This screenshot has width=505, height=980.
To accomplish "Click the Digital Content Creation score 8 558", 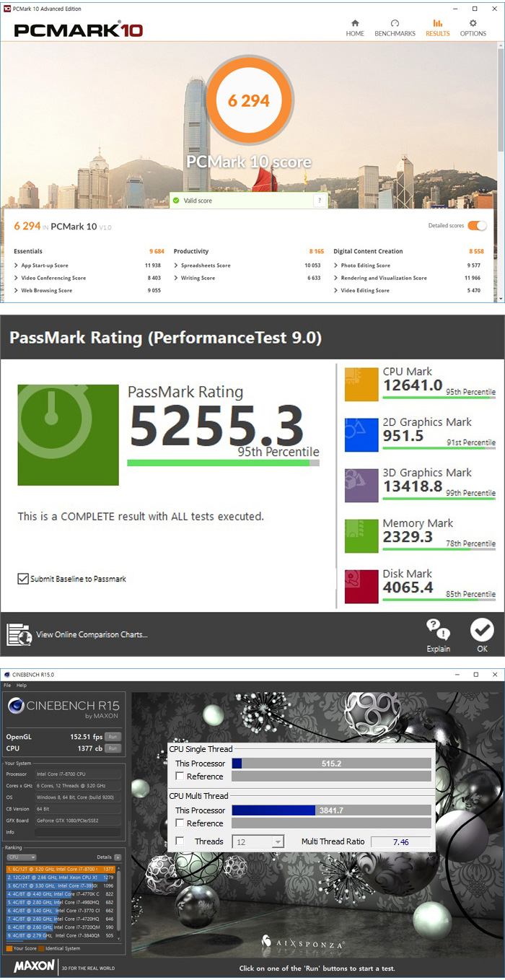I will [477, 252].
